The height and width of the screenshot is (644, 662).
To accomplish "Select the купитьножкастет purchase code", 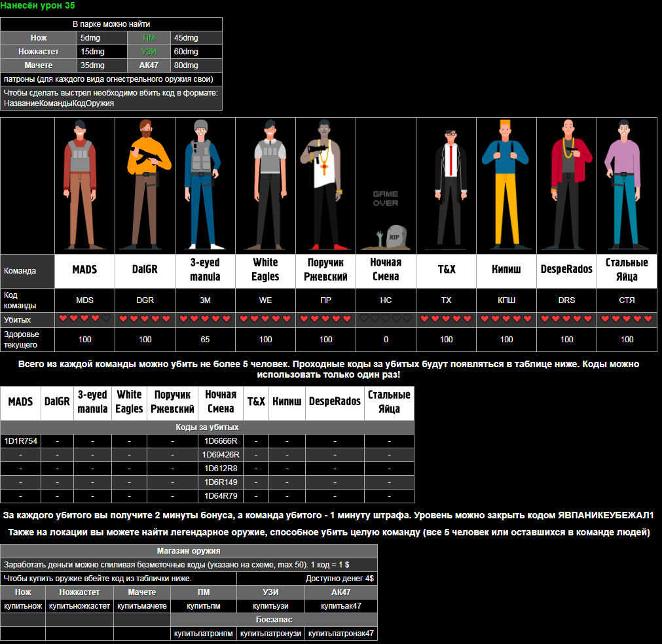I will [x=80, y=606].
